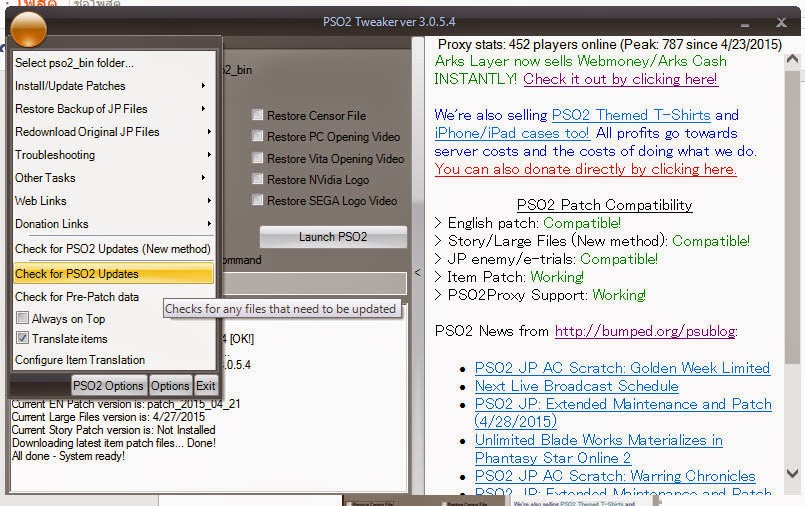Click the donate directly by clicking here link
Viewport: 805px width, 506px height.
pyautogui.click(x=585, y=169)
